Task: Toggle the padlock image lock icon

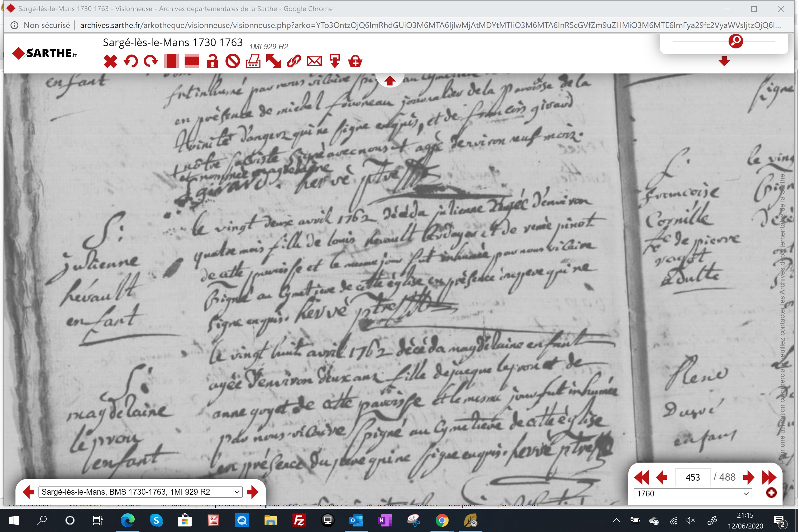Action: tap(212, 62)
